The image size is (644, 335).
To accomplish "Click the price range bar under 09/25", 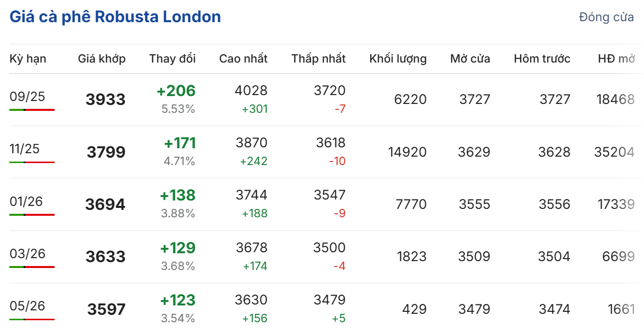I will 32,109.
